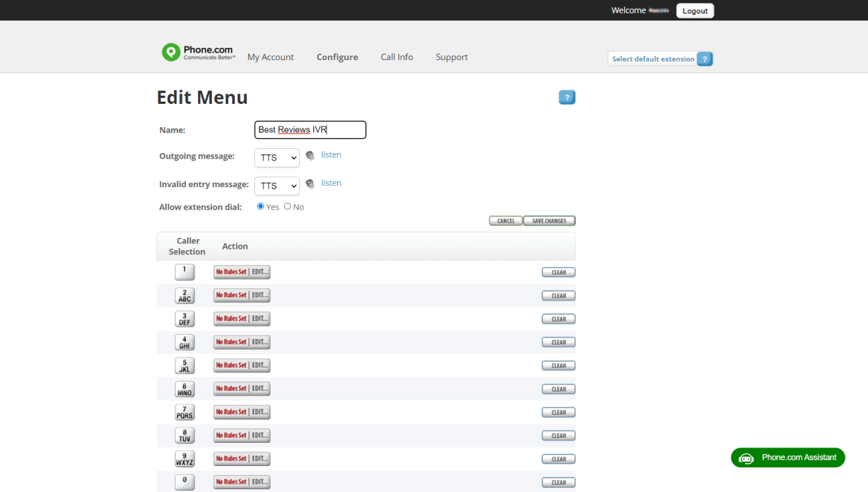The width and height of the screenshot is (868, 492).
Task: Clear the action for caller selection 7
Action: [559, 413]
